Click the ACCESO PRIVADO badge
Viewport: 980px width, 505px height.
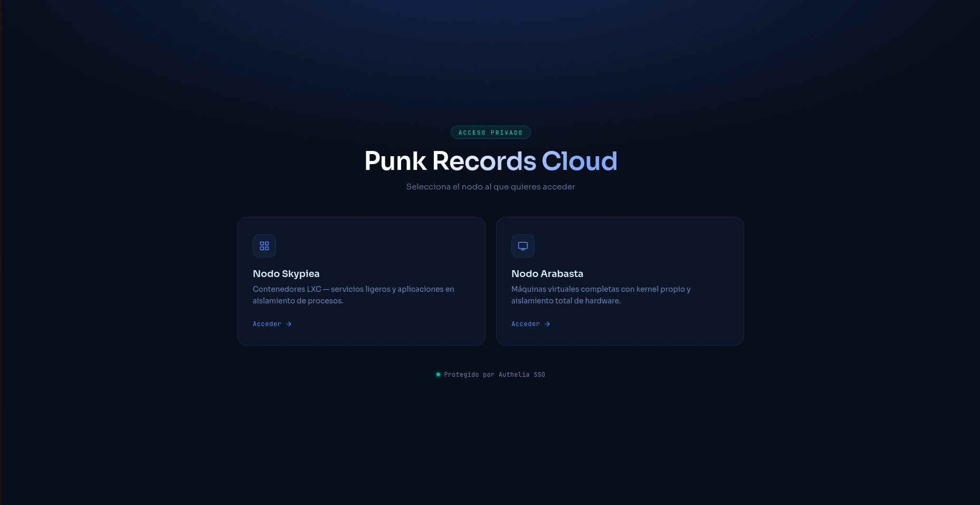pos(491,132)
